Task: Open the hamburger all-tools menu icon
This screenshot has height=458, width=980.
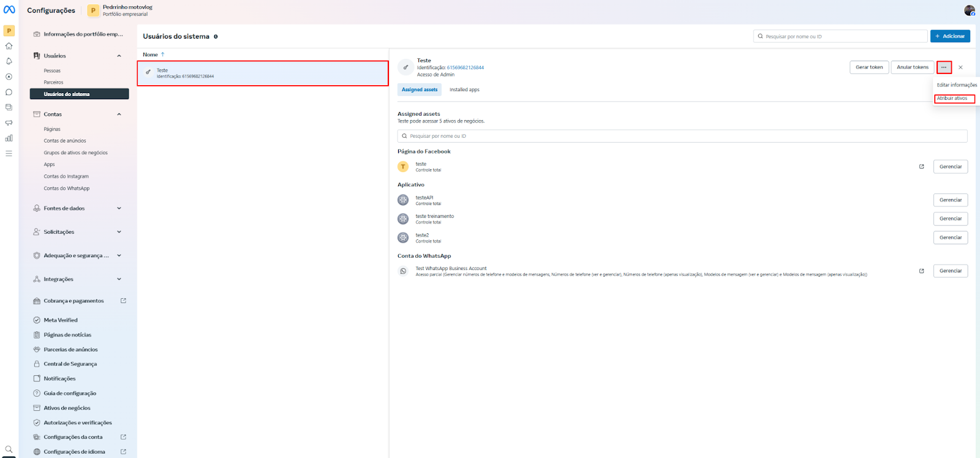Action: coord(9,154)
